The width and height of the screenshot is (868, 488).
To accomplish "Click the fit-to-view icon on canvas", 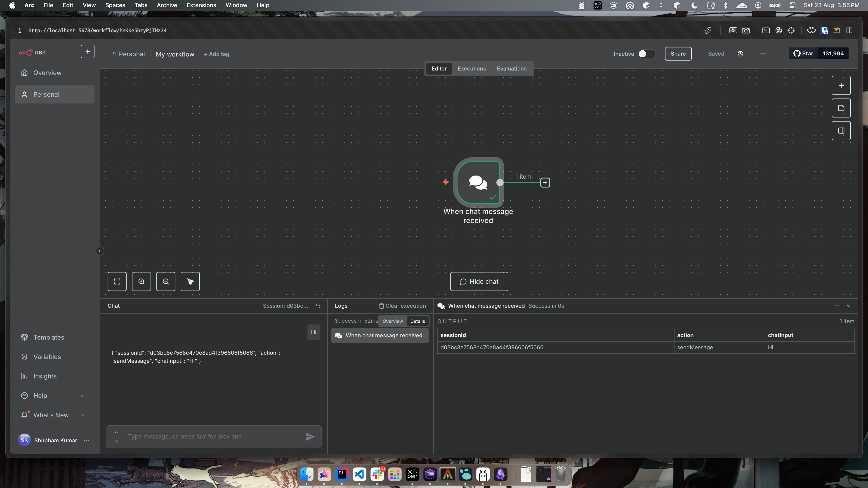I will [x=117, y=282].
